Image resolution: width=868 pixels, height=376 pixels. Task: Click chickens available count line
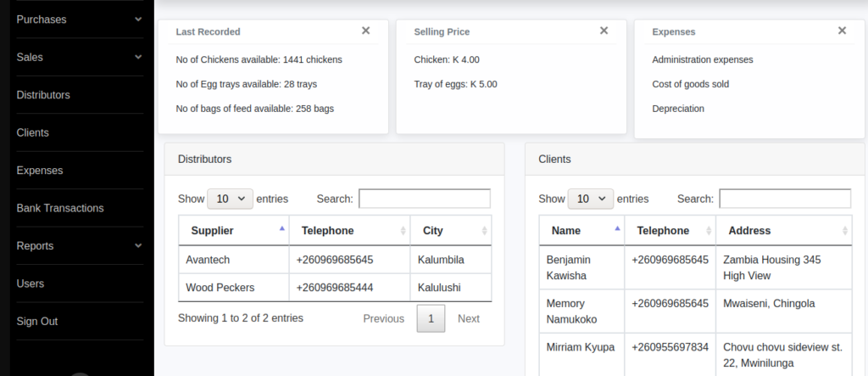coord(259,59)
